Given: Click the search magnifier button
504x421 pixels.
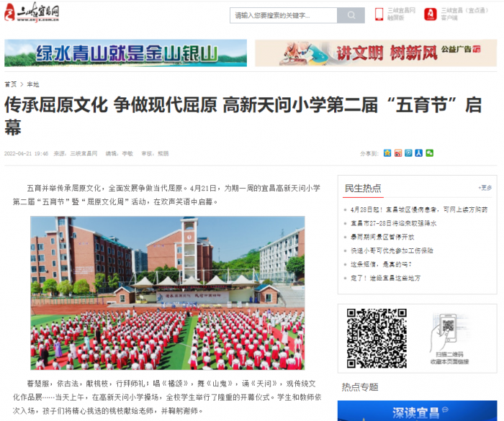Looking at the screenshot, I should [351, 15].
